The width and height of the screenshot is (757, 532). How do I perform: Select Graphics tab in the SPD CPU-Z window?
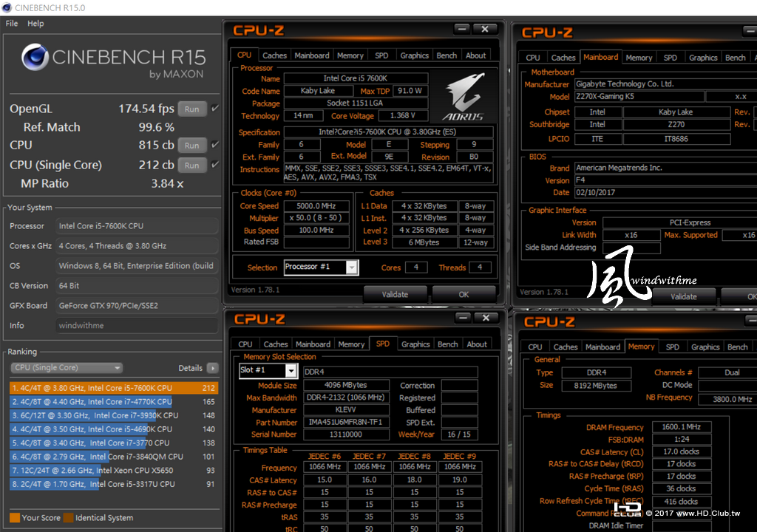click(x=415, y=344)
